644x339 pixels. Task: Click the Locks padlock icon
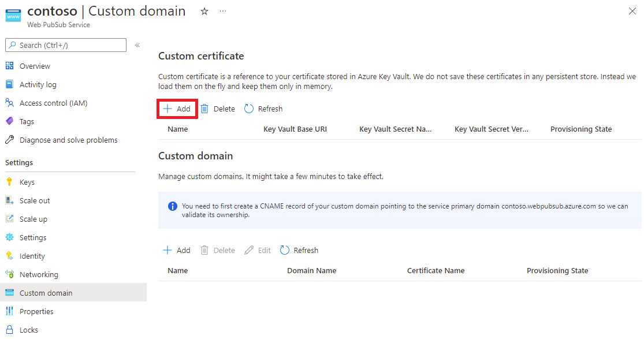pyautogui.click(x=9, y=330)
